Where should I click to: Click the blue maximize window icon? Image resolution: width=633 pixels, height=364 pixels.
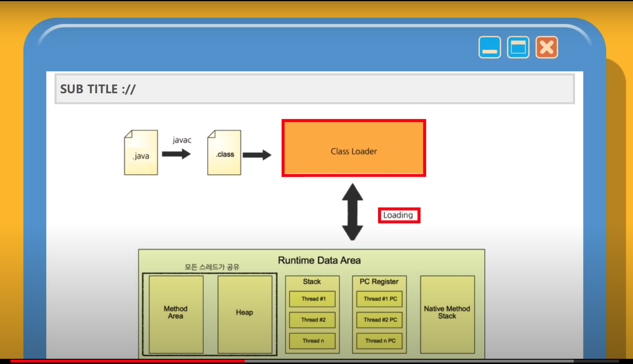(x=518, y=47)
